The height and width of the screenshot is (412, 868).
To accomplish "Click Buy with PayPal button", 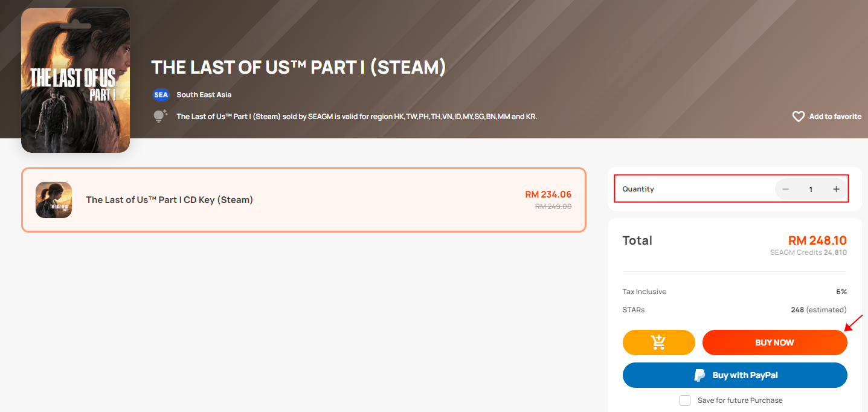I will click(735, 375).
